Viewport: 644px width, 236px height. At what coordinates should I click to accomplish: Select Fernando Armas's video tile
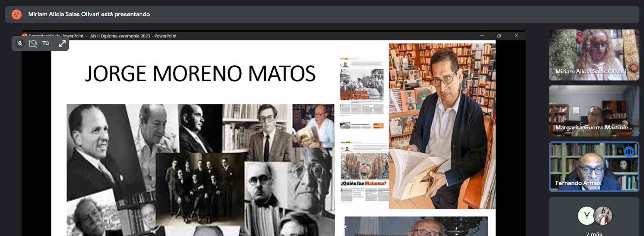coord(594,167)
